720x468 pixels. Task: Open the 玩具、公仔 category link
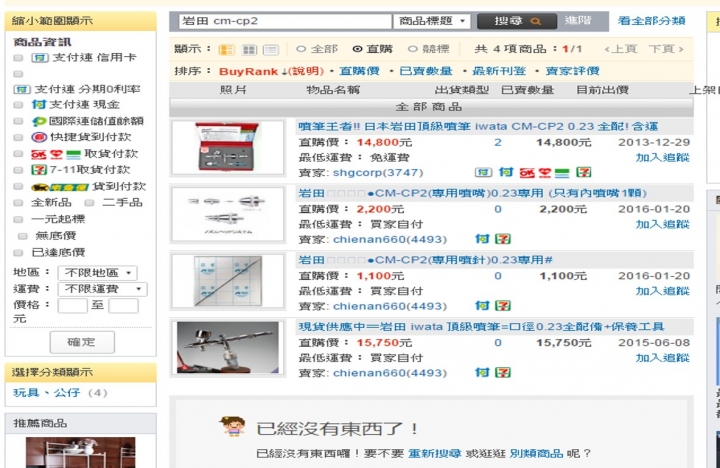tap(46, 393)
